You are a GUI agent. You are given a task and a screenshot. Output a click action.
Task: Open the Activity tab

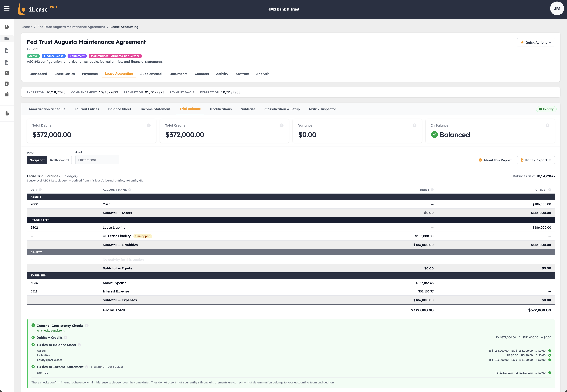(222, 74)
